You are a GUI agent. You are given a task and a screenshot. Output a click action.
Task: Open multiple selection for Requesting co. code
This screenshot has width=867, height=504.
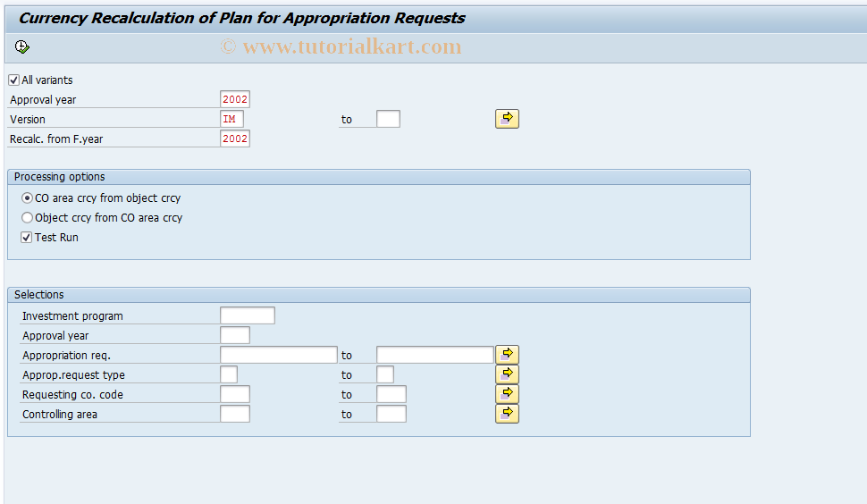point(507,394)
